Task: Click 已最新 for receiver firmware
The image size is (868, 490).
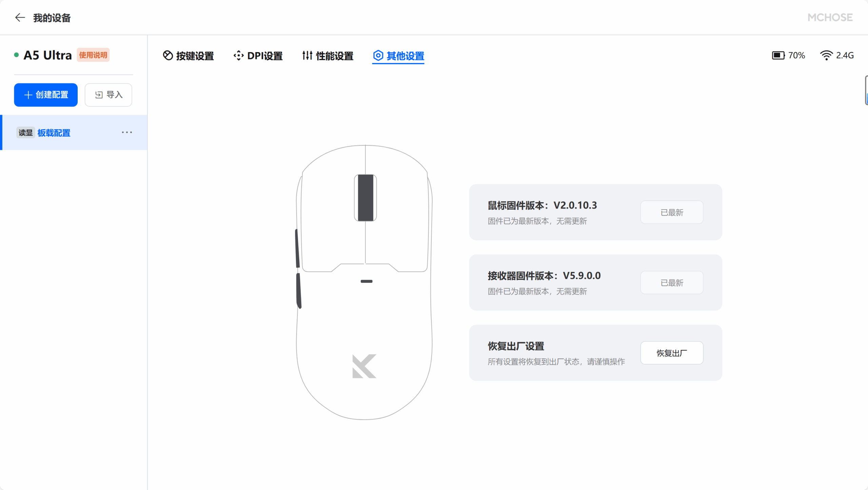Action: click(x=671, y=282)
